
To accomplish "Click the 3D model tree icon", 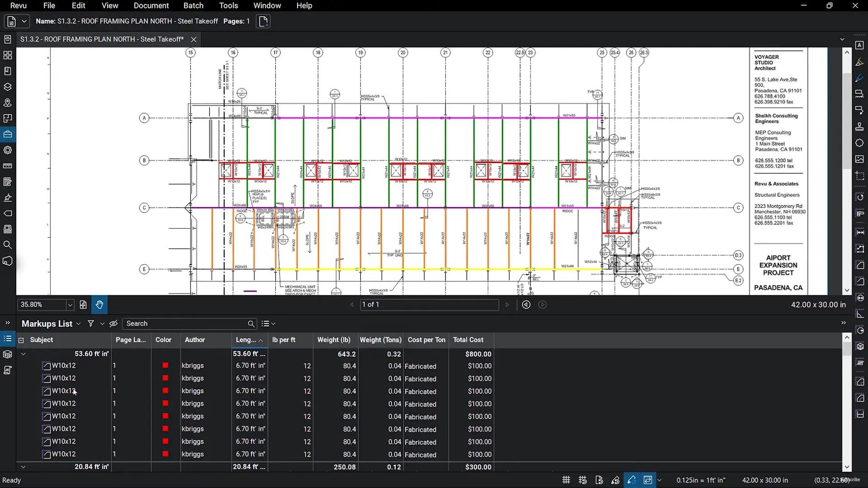I will pos(8,354).
